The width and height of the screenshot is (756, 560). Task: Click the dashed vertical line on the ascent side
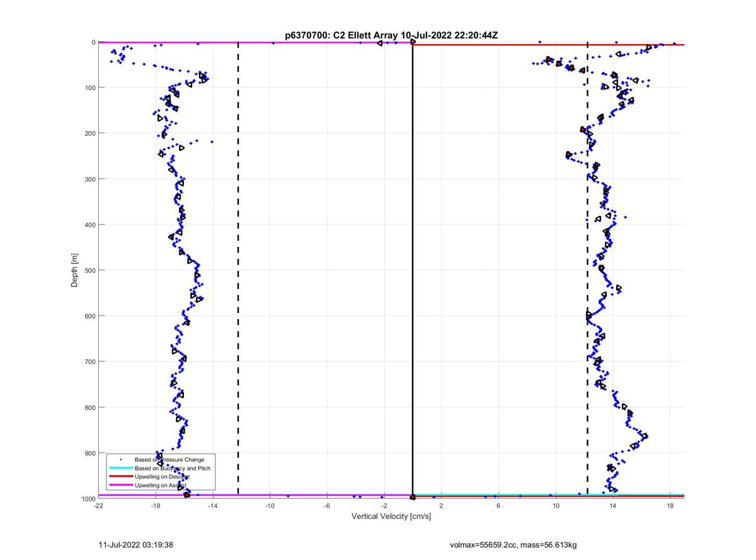pyautogui.click(x=238, y=271)
